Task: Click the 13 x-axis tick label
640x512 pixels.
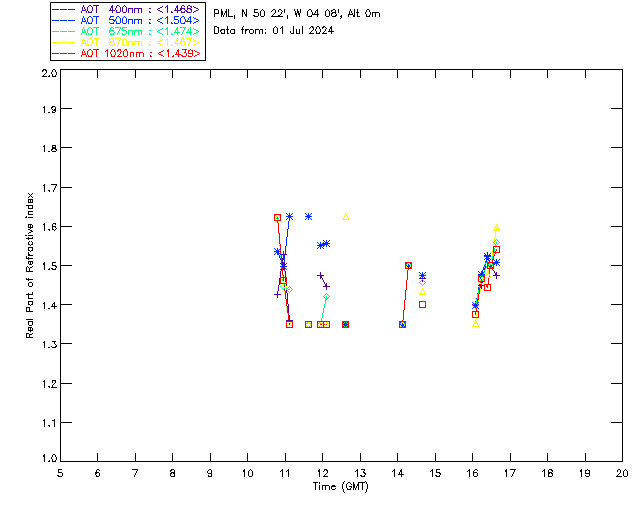Action: tap(360, 473)
